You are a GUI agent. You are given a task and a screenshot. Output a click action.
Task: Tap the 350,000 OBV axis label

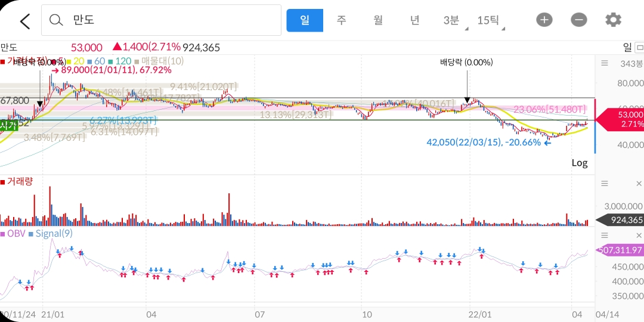point(627,296)
